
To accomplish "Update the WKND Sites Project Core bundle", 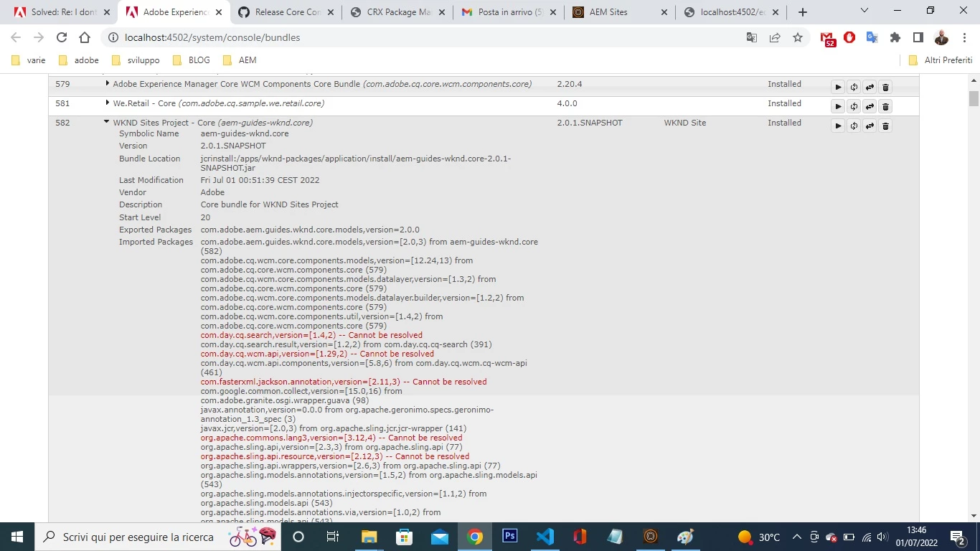I will pyautogui.click(x=870, y=126).
